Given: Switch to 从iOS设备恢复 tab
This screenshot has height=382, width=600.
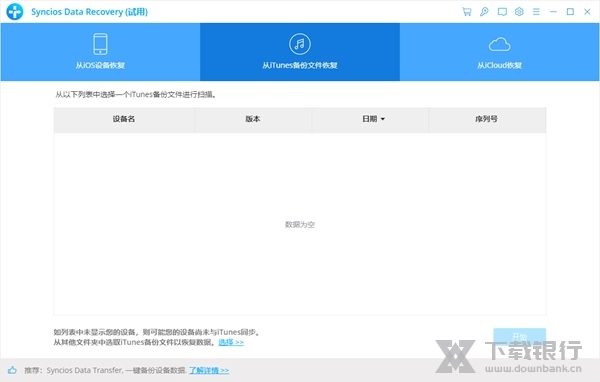Looking at the screenshot, I should pos(100,52).
